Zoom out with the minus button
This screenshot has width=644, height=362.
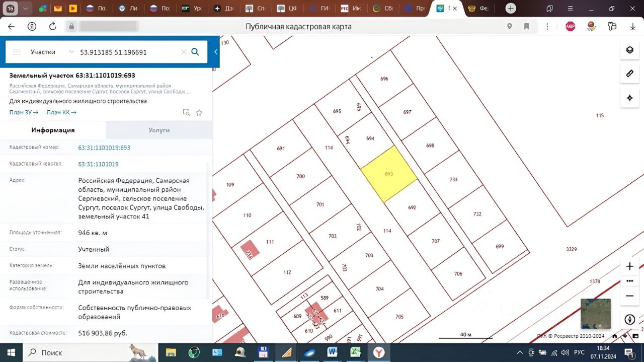(x=629, y=296)
